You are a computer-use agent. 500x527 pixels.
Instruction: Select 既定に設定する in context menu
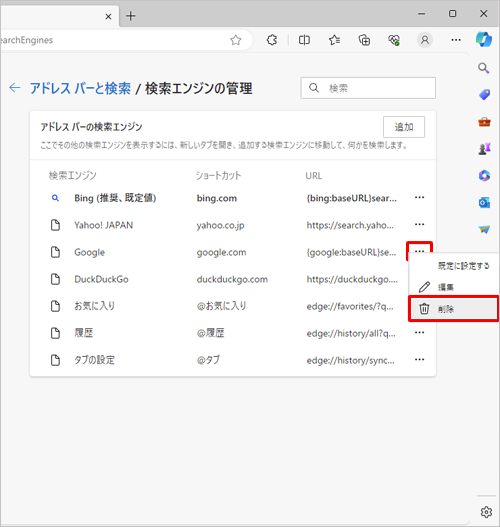coord(454,266)
